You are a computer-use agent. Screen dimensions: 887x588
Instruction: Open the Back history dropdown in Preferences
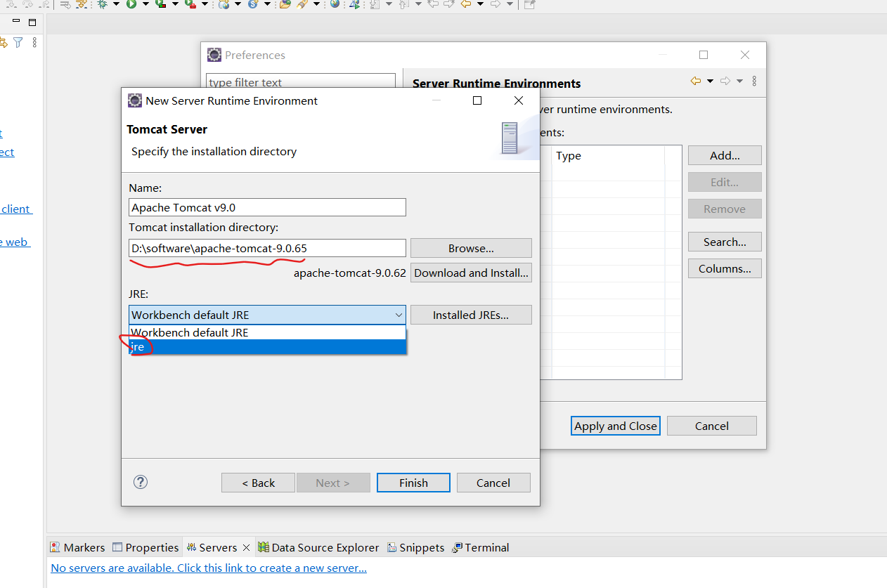coord(710,81)
